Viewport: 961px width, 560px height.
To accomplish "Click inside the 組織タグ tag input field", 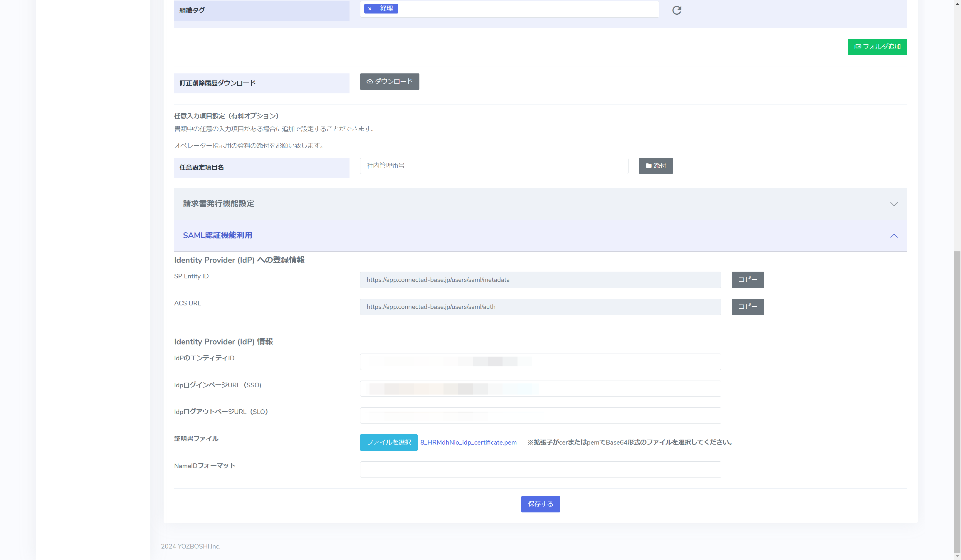I will point(509,9).
